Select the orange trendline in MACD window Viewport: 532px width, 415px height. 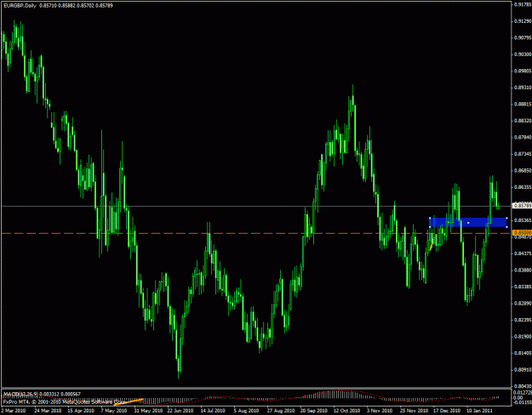coord(129,401)
